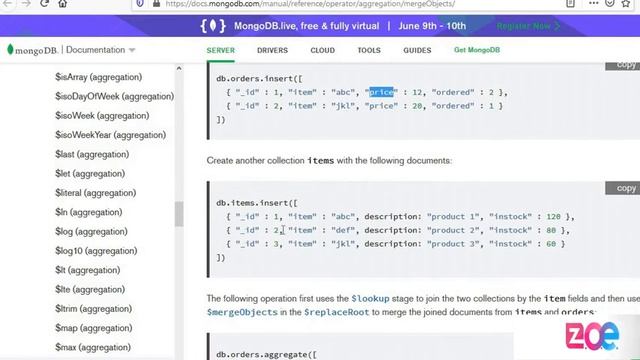Bookmark this page with star icon
This screenshot has width=640, height=360.
pyautogui.click(x=626, y=4)
